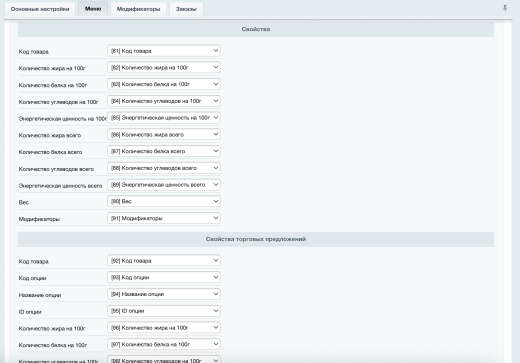Click the Энергетическая ценность всего label
The height and width of the screenshot is (363, 520).
click(x=60, y=186)
